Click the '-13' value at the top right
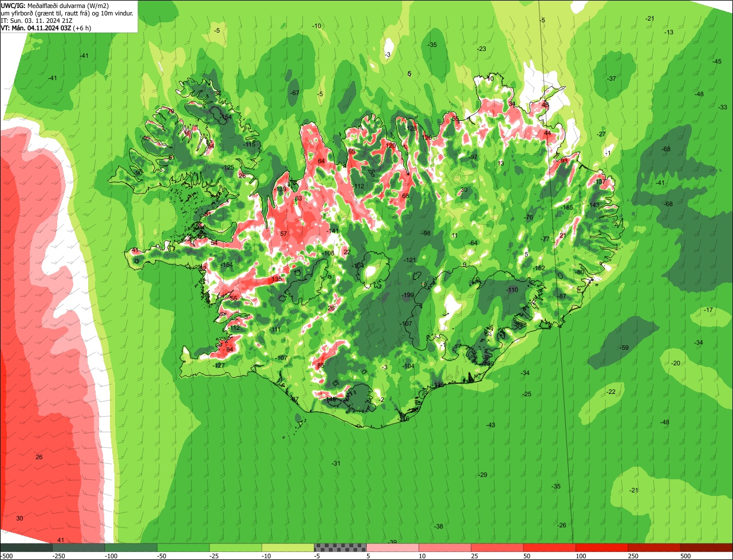 pos(669,32)
